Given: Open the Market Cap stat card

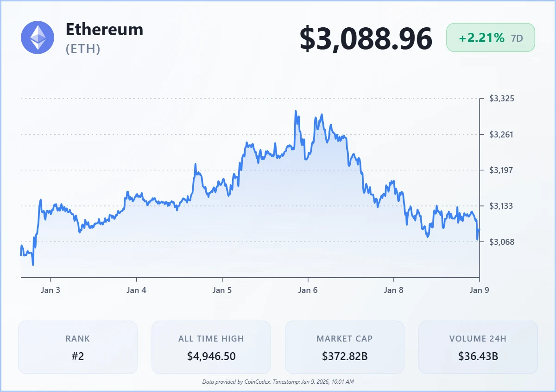Looking at the screenshot, I should (x=344, y=347).
